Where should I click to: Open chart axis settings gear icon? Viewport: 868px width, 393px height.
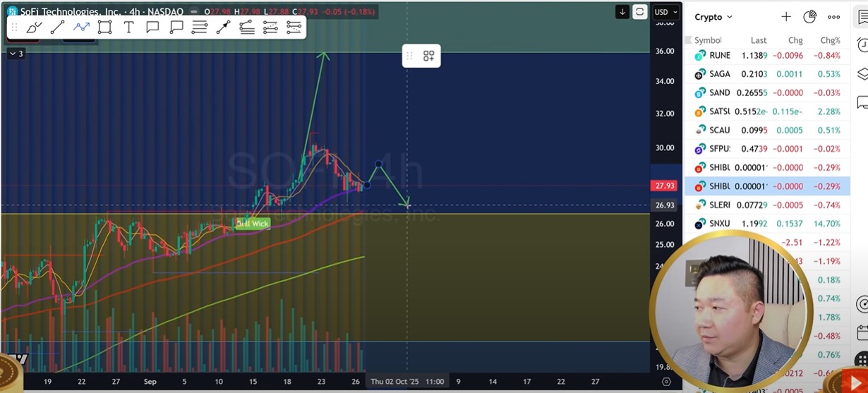point(666,382)
